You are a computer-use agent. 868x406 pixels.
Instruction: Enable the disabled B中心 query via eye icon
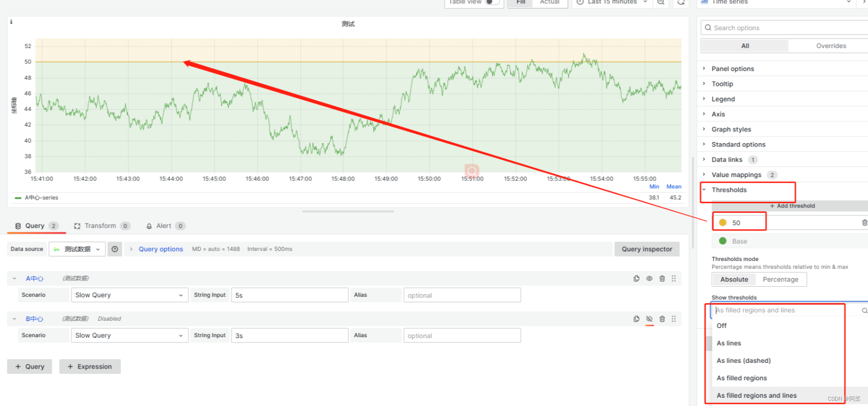(649, 319)
